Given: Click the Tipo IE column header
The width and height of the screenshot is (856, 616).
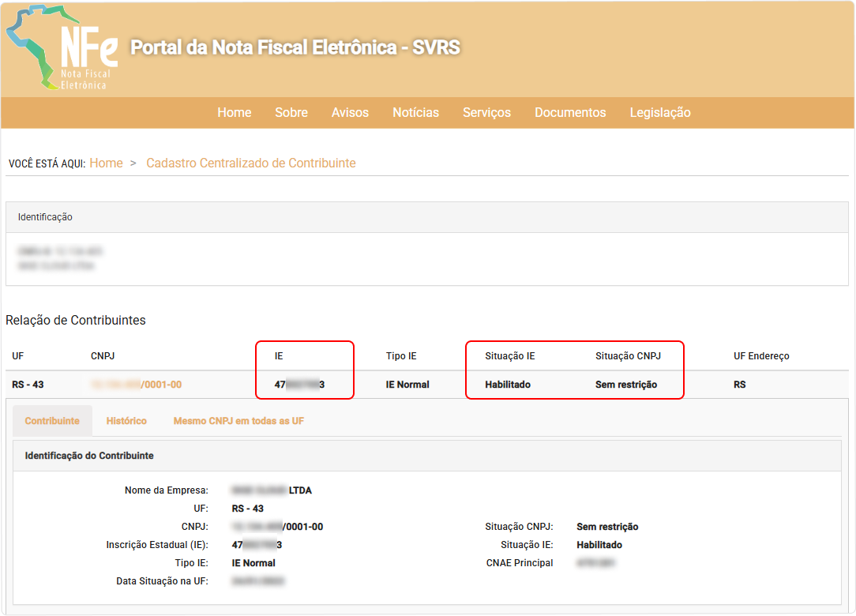Looking at the screenshot, I should pyautogui.click(x=401, y=356).
